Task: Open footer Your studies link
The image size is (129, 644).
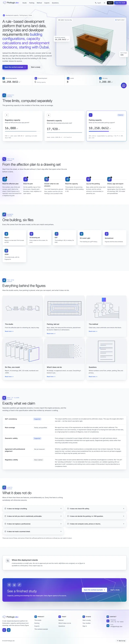Action: click(86, 623)
